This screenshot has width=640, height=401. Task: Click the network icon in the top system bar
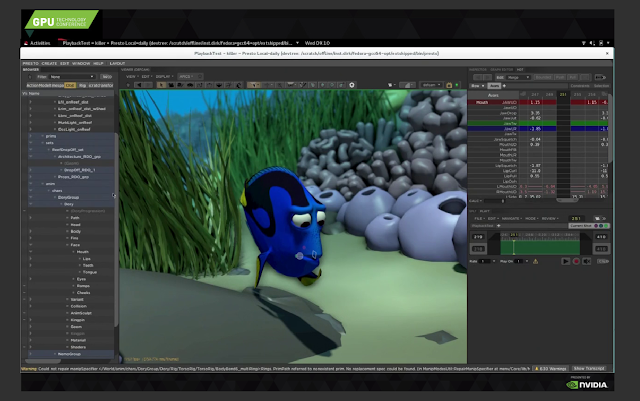tap(584, 43)
